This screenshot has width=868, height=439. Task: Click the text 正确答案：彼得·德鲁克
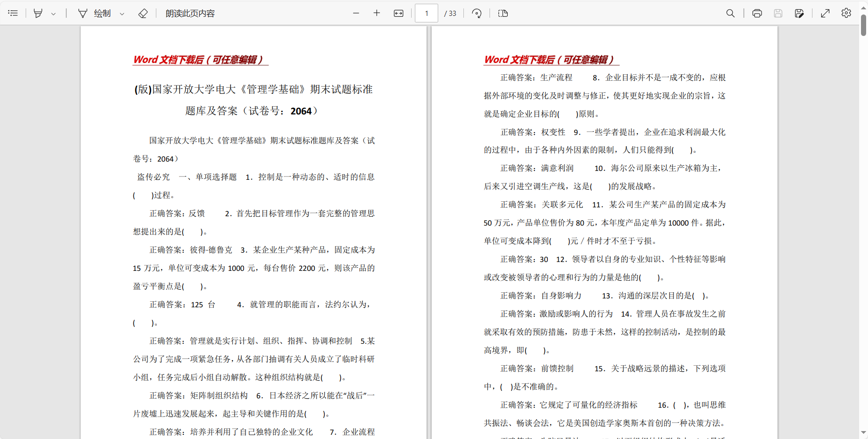(190, 250)
